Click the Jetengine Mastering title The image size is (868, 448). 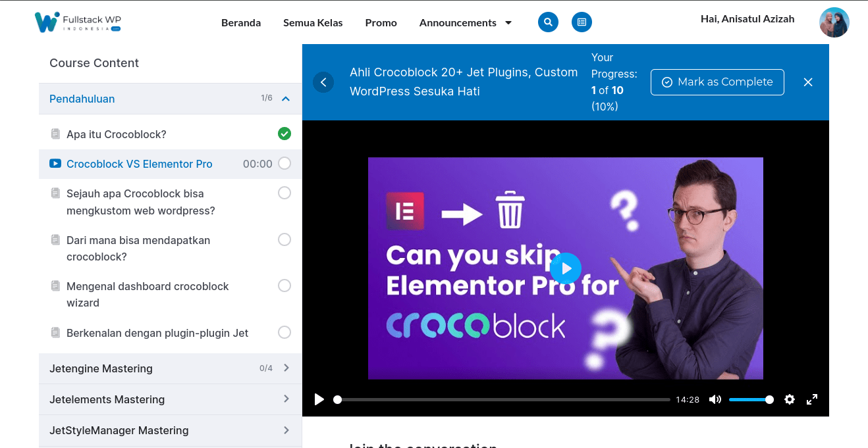pyautogui.click(x=101, y=368)
